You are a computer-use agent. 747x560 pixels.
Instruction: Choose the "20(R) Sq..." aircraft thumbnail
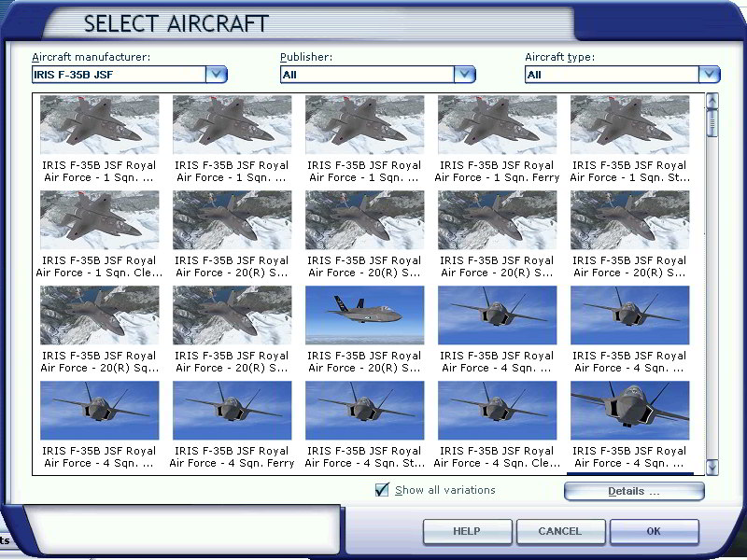pos(100,315)
